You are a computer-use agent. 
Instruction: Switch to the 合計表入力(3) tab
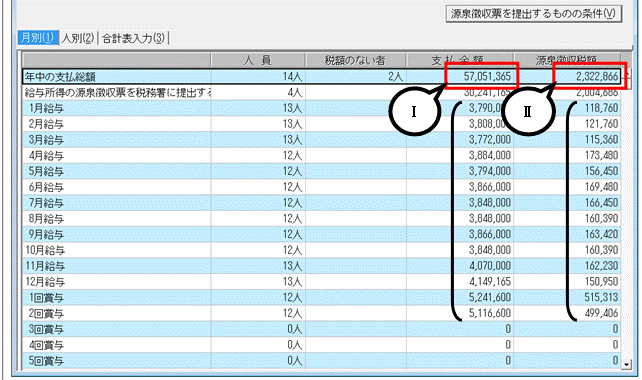point(133,38)
